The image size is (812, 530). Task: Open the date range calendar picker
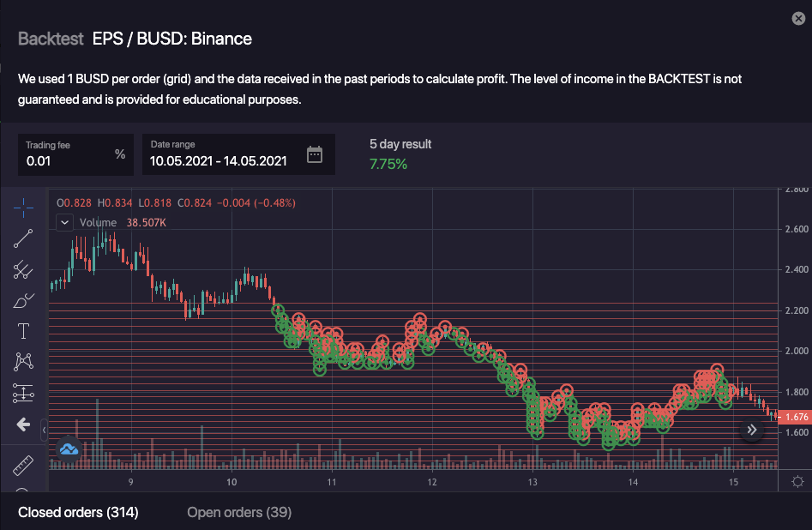point(315,154)
